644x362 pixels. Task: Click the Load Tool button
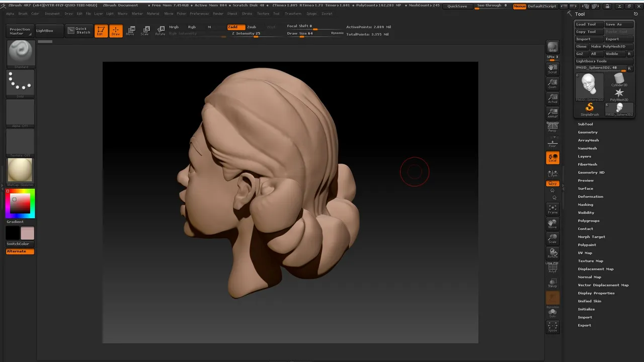589,24
